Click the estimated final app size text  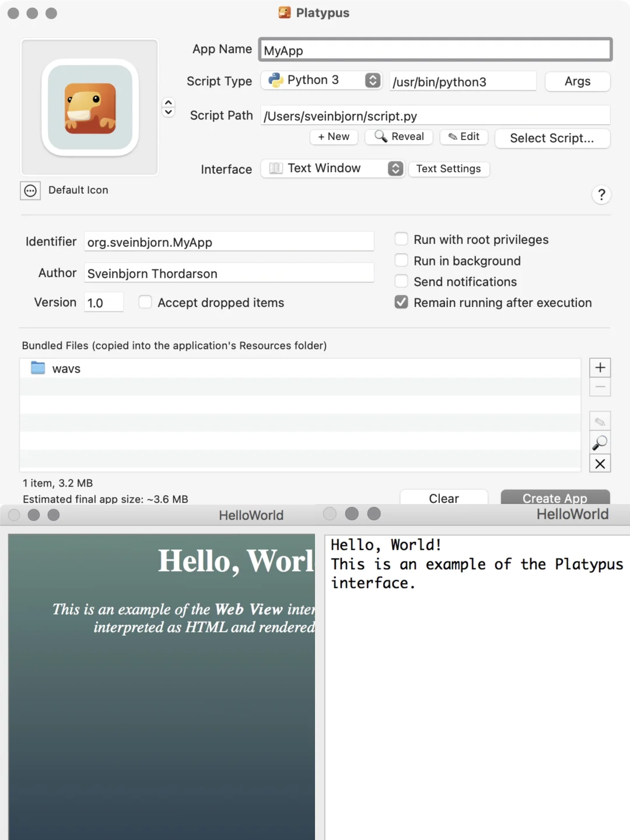[106, 499]
